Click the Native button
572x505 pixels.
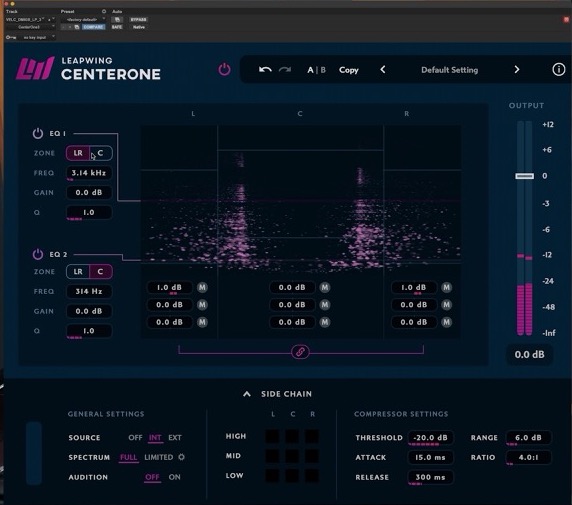(138, 27)
